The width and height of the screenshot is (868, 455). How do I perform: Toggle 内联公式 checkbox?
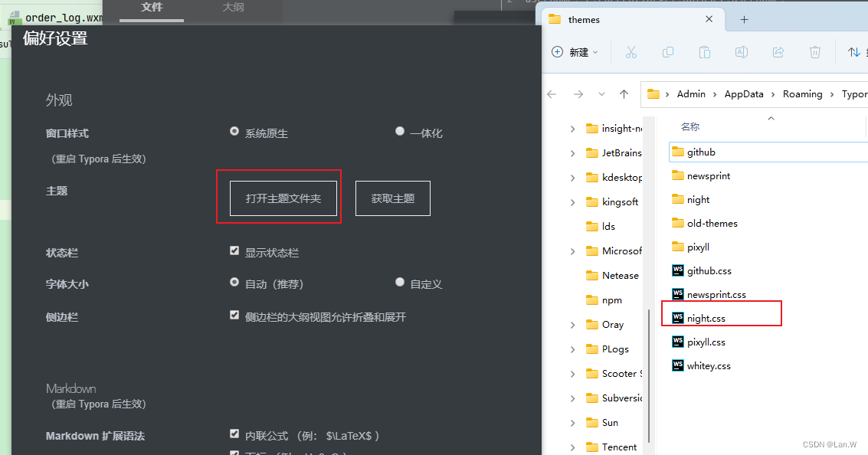click(234, 434)
